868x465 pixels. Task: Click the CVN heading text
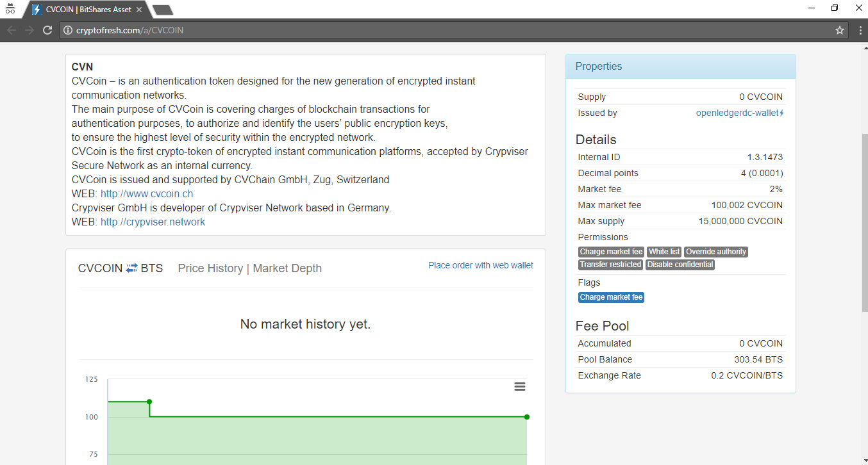tap(82, 67)
